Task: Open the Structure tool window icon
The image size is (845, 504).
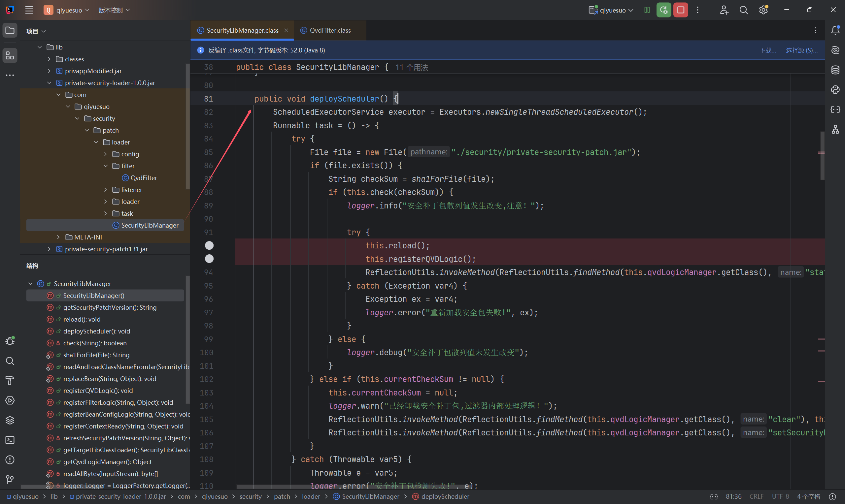Action: point(10,55)
